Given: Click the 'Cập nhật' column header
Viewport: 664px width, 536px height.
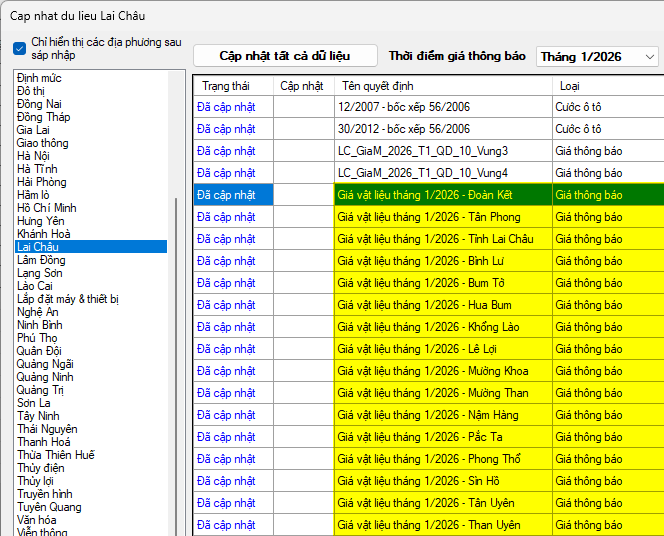Looking at the screenshot, I should [303, 86].
